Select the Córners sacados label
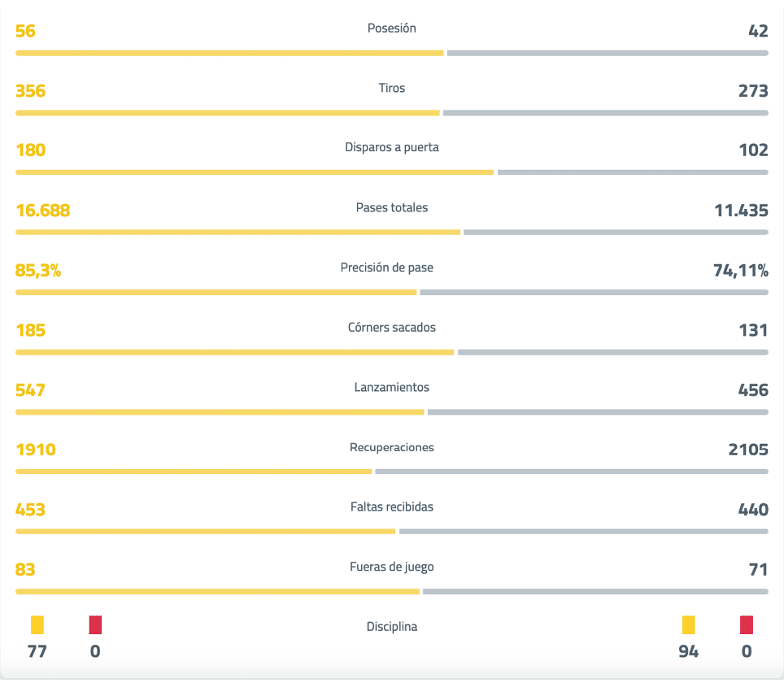Viewport: 784px width, 687px height. (x=392, y=328)
